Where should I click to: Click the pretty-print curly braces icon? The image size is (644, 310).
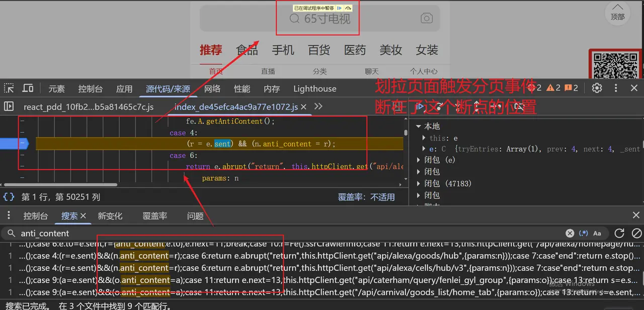[x=9, y=197]
